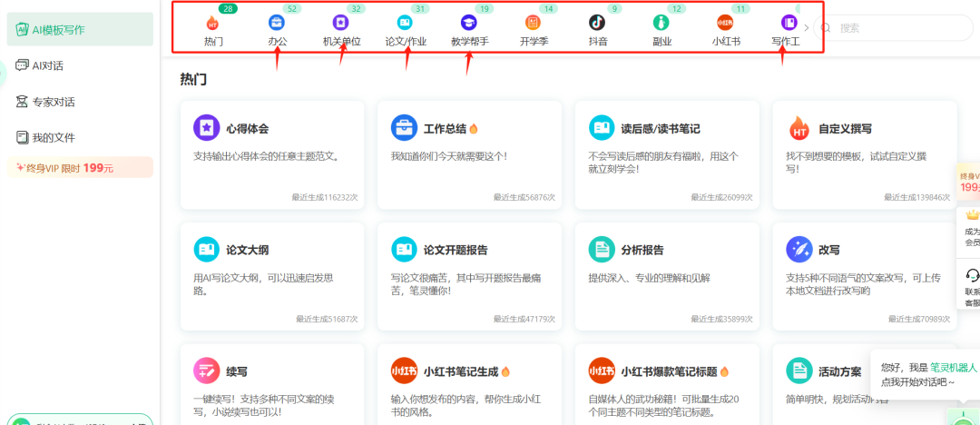Viewport: 980px width, 425px height.
Task: Click 最近生成116232次 text
Action: click(324, 196)
